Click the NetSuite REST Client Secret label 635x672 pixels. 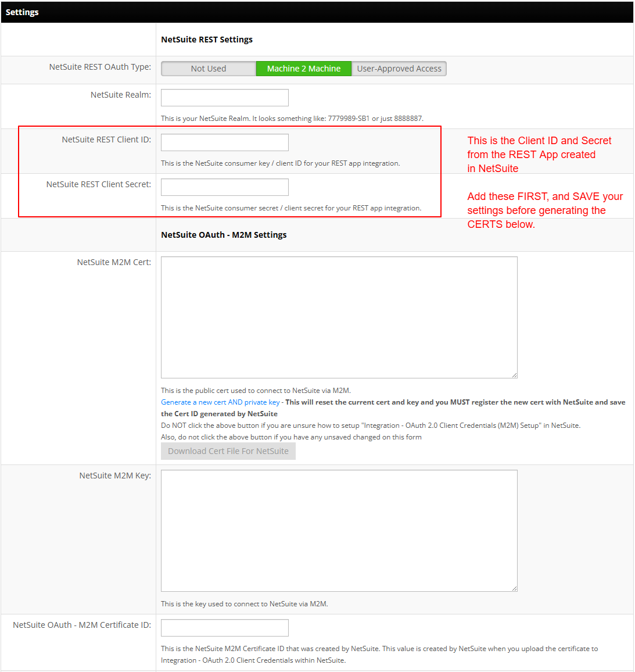point(99,184)
